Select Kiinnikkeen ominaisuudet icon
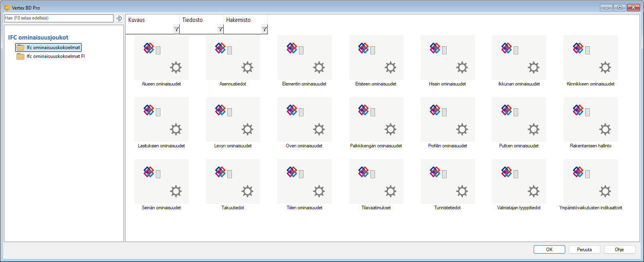The height and width of the screenshot is (262, 644). point(591,58)
